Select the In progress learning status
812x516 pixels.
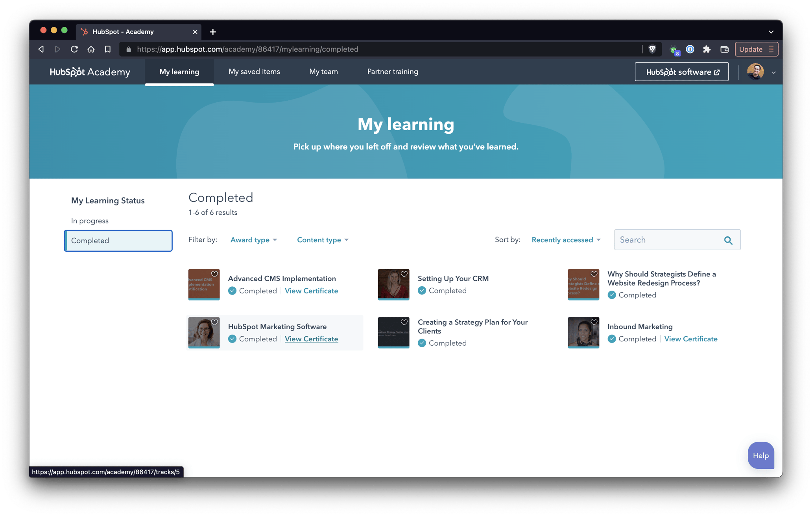pyautogui.click(x=90, y=221)
